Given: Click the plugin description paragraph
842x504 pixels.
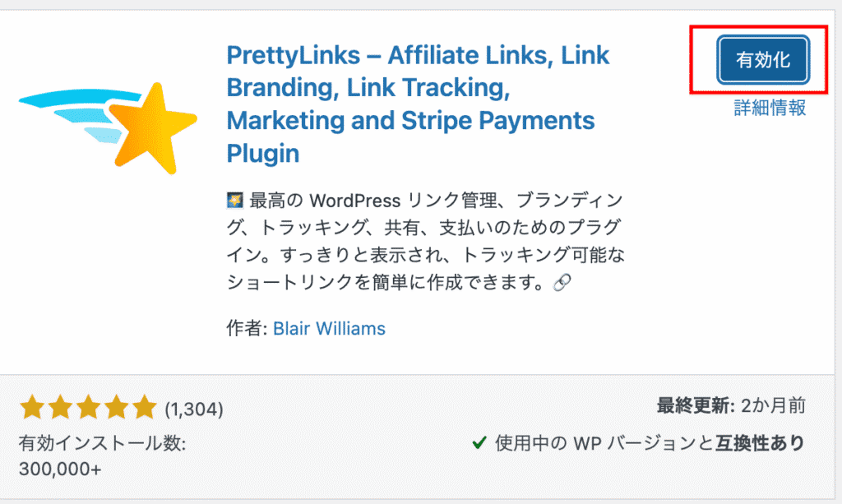Looking at the screenshot, I should (423, 242).
